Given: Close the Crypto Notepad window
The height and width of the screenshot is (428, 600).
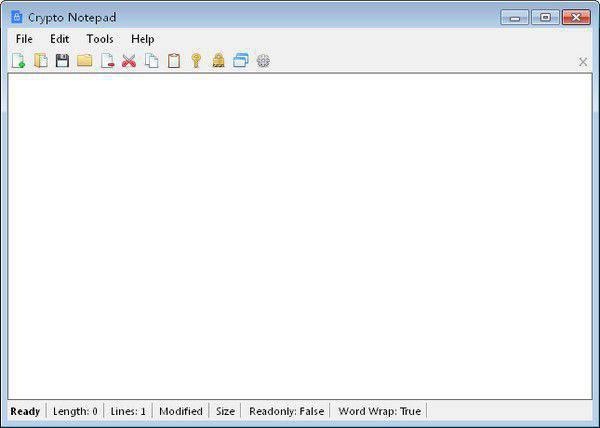Looking at the screenshot, I should [576, 18].
